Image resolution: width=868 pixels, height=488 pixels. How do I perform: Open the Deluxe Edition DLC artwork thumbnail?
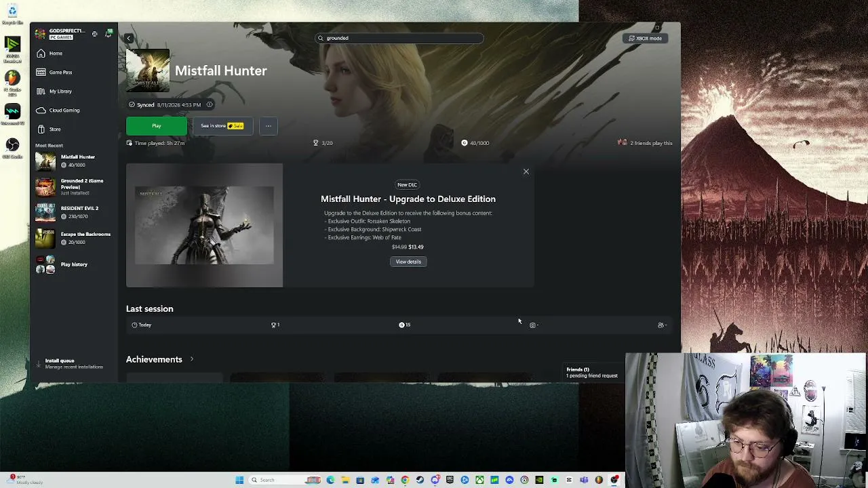click(x=204, y=225)
